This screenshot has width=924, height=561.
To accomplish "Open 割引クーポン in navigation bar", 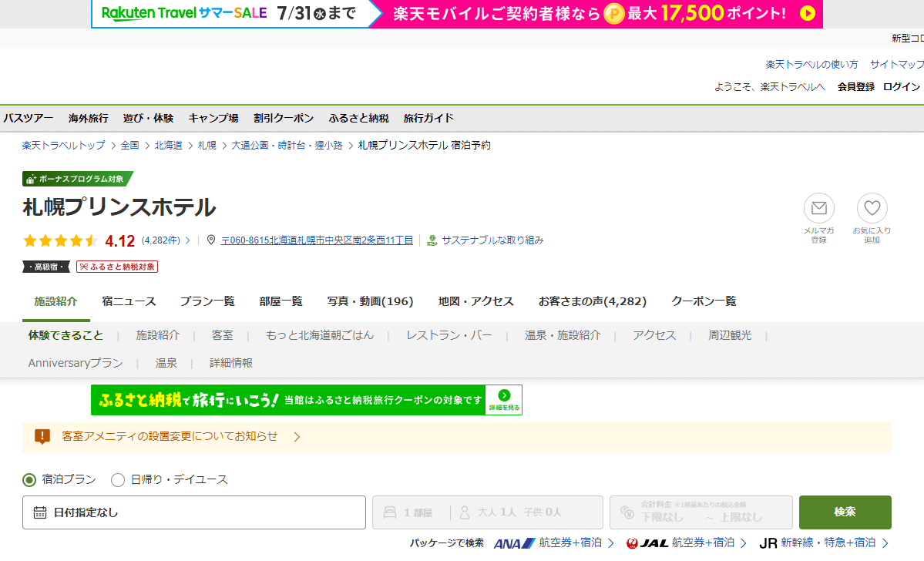I will (284, 118).
